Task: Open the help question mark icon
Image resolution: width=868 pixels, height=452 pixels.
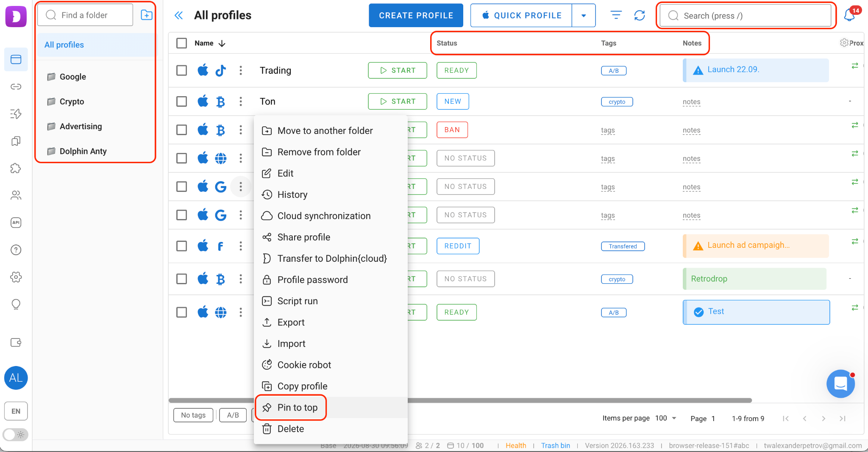Action: tap(16, 250)
